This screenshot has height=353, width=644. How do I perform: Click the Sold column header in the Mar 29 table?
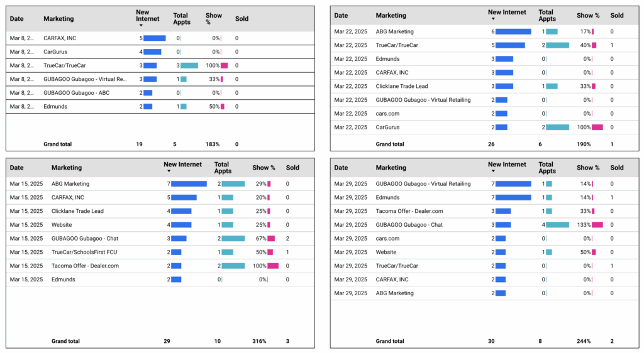(616, 168)
